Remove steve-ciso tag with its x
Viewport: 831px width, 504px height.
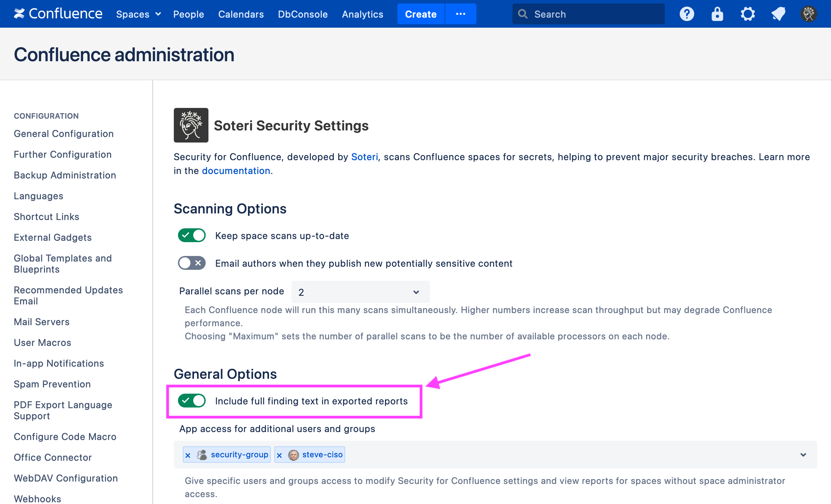279,455
